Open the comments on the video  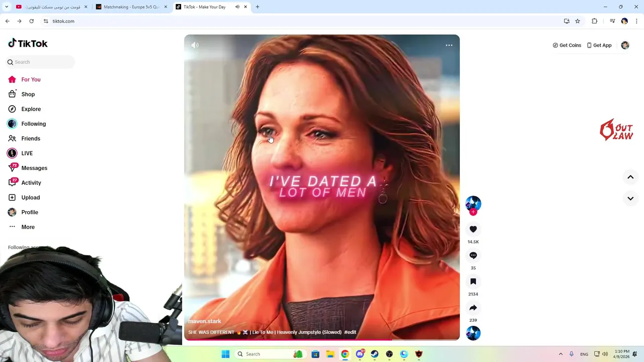tap(473, 255)
